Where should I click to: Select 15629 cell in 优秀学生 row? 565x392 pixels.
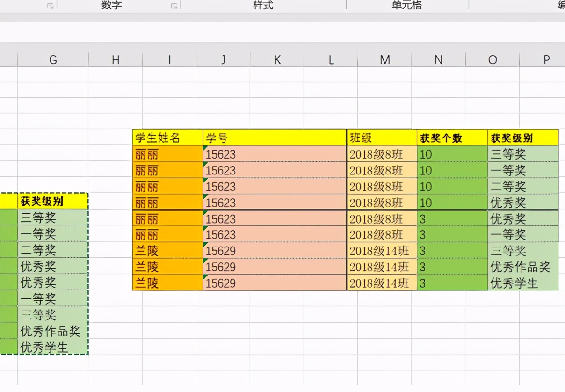coord(275,283)
